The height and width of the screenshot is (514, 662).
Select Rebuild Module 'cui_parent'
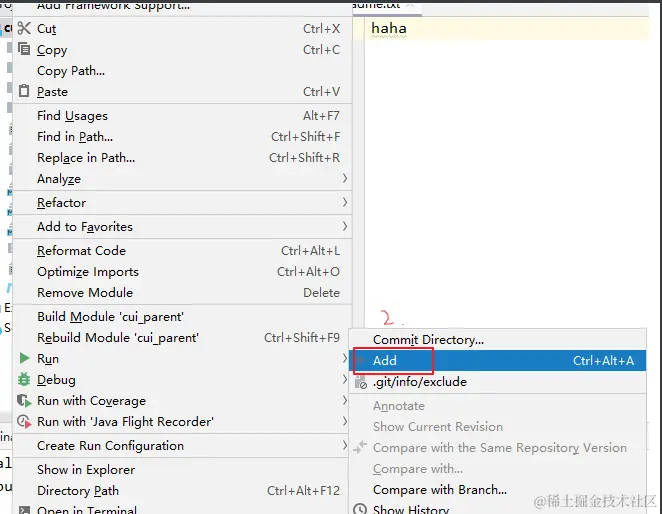pyautogui.click(x=183, y=338)
